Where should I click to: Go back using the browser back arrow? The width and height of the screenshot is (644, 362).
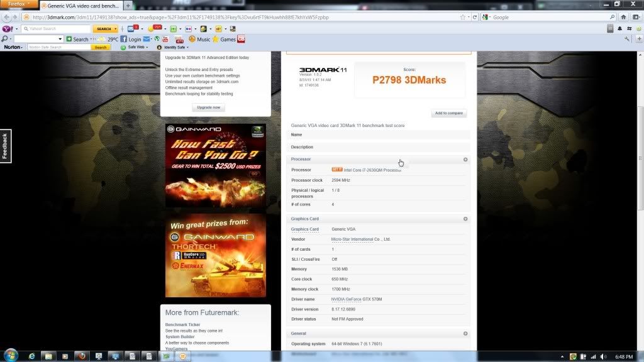[6, 17]
